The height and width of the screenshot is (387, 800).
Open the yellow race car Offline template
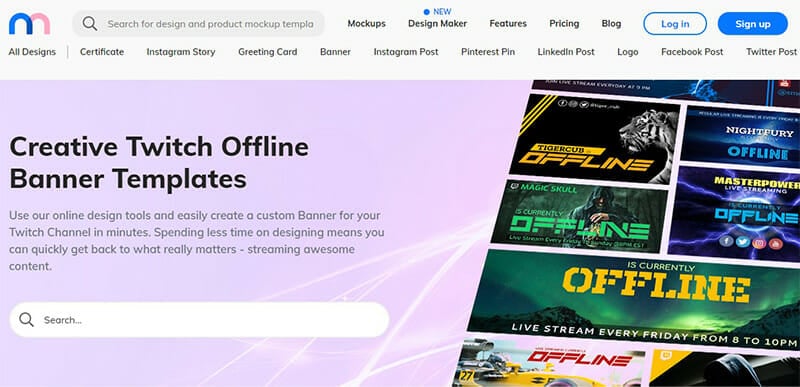tap(548, 363)
